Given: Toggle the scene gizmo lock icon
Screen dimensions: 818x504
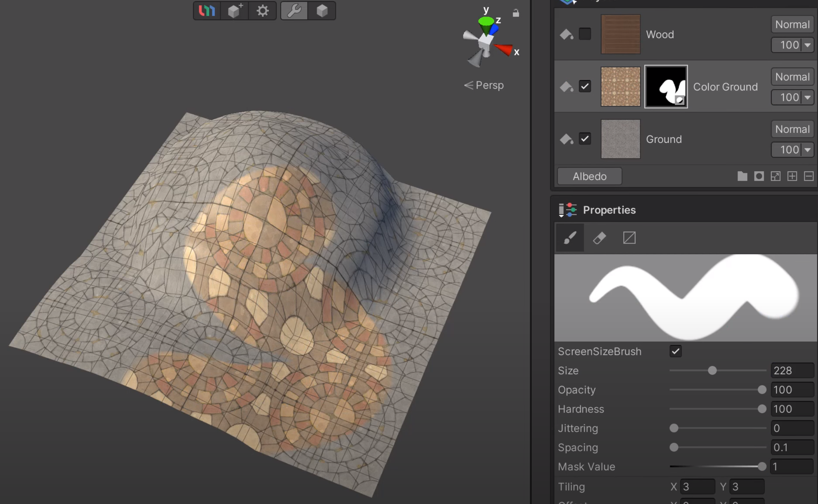Looking at the screenshot, I should tap(516, 13).
